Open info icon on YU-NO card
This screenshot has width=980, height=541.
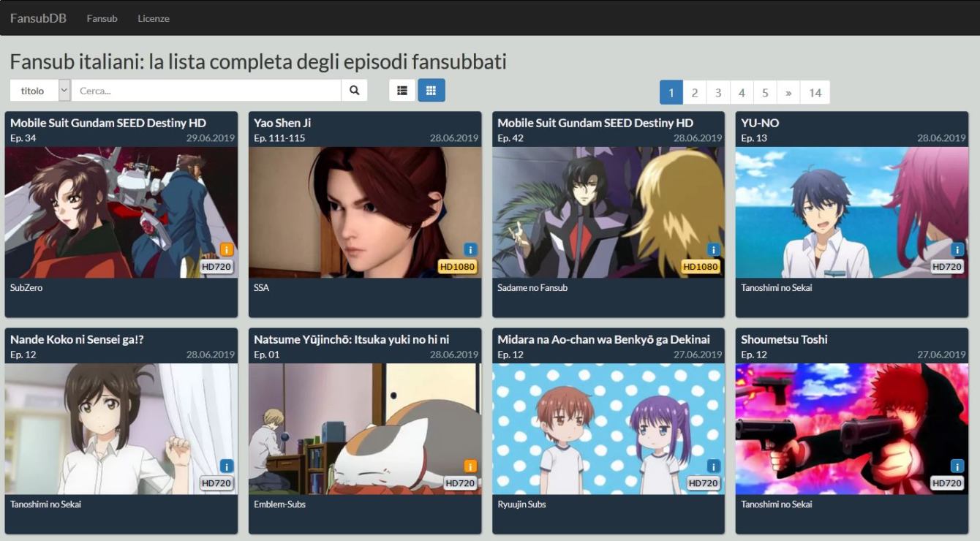[957, 249]
